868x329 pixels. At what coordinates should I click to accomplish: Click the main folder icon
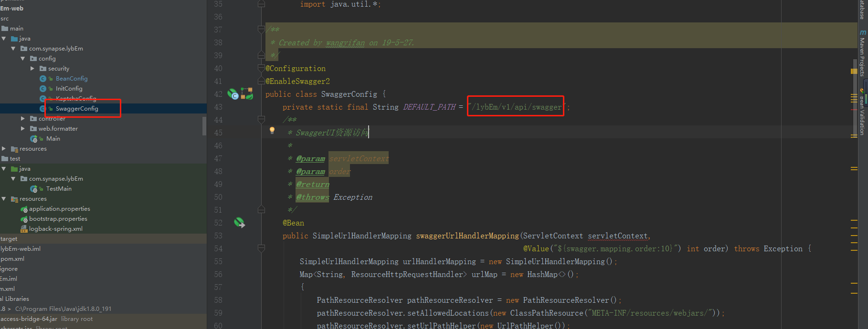5,29
